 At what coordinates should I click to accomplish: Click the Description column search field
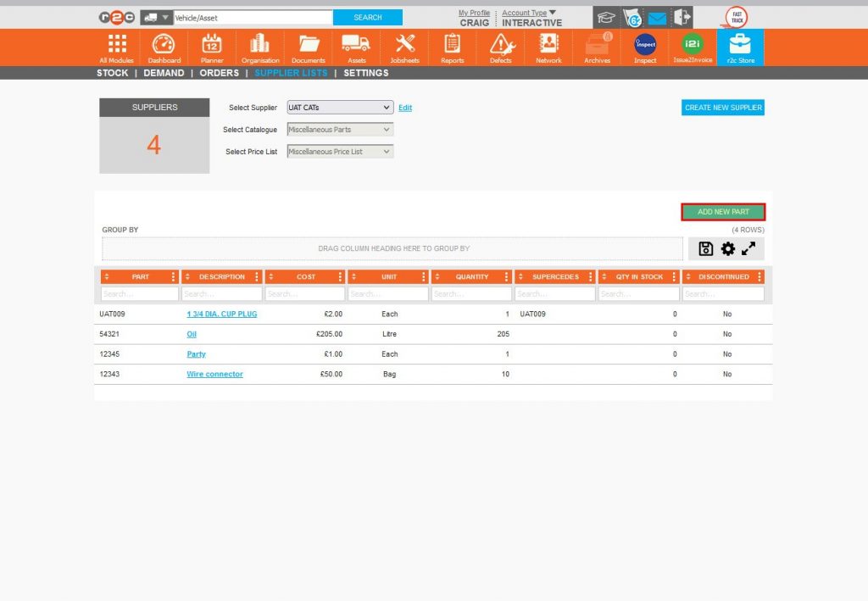pos(222,294)
